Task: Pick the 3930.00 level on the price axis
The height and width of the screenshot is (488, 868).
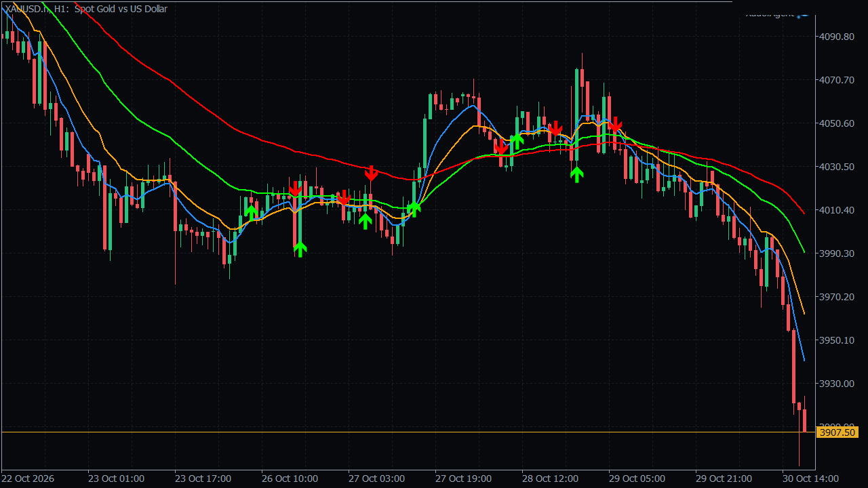Action: [x=837, y=384]
